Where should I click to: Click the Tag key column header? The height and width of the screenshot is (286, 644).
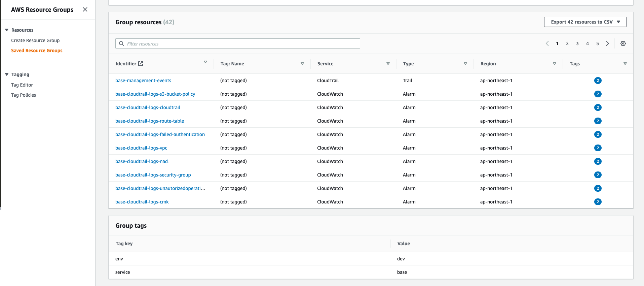point(124,244)
